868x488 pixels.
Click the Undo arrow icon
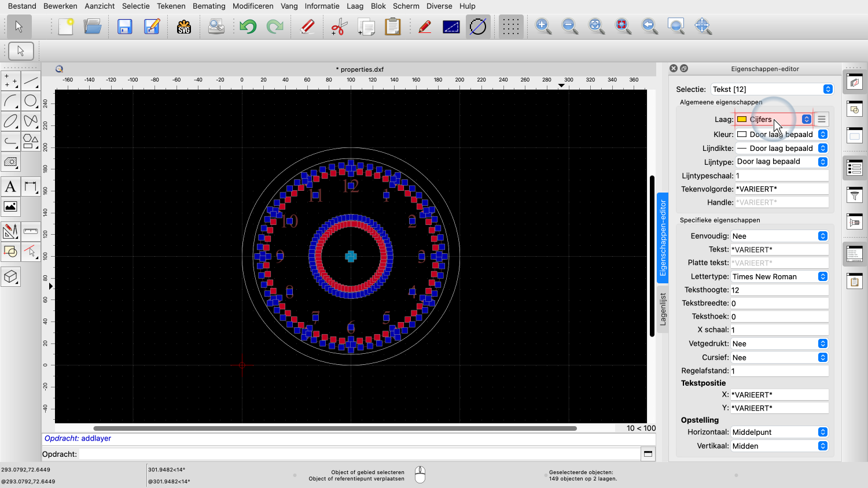(248, 27)
